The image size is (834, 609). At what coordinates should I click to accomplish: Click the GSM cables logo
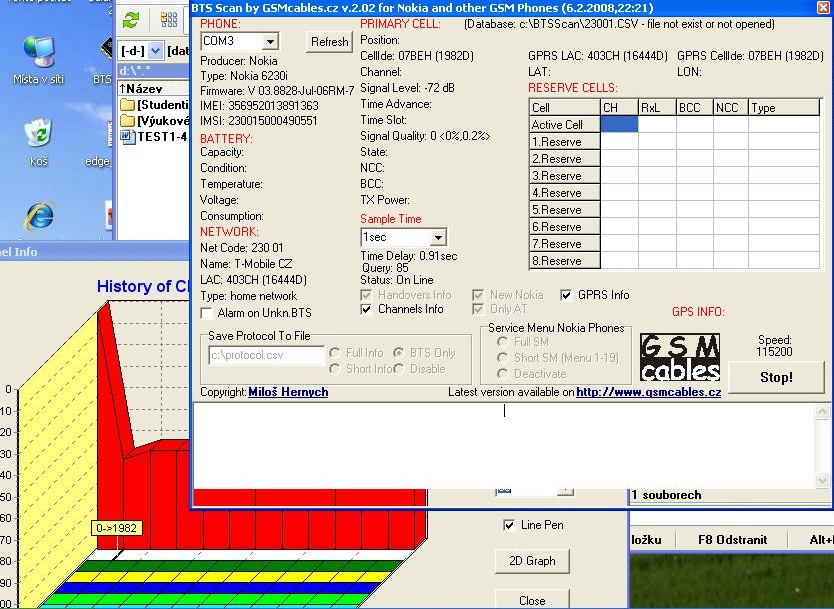tap(680, 357)
